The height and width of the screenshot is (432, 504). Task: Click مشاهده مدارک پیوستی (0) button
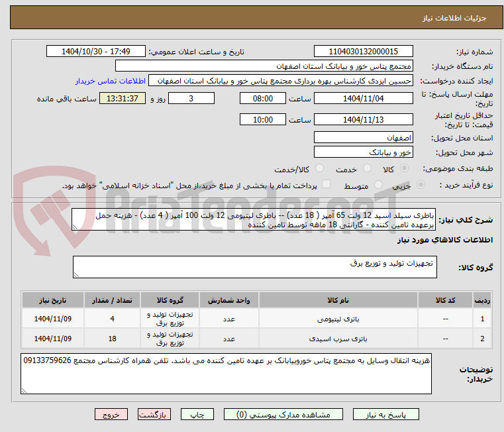pyautogui.click(x=283, y=414)
